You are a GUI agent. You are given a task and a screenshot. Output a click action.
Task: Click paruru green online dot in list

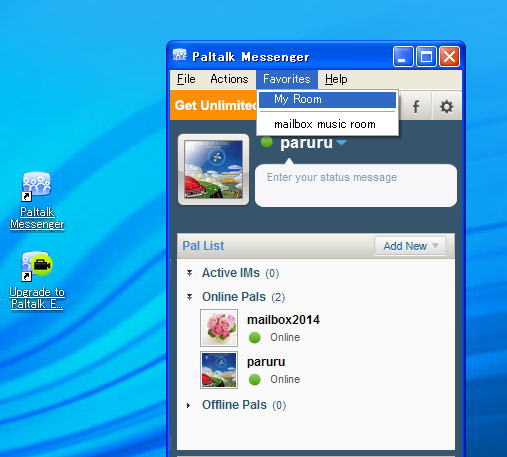click(255, 380)
